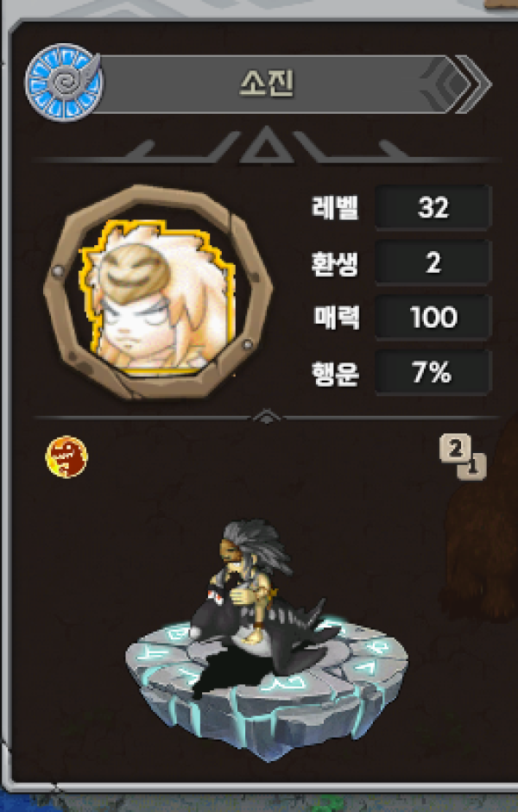Click the red dinosaur badge icon

[x=66, y=456]
